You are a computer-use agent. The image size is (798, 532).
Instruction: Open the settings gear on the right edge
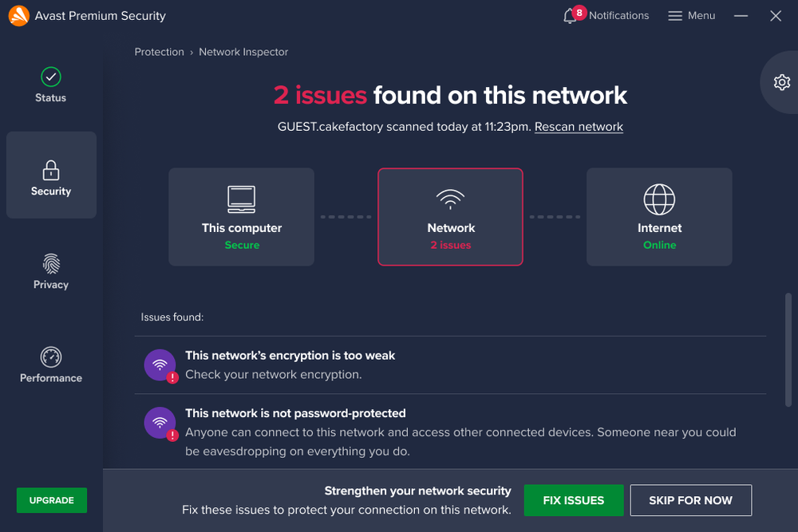click(781, 82)
